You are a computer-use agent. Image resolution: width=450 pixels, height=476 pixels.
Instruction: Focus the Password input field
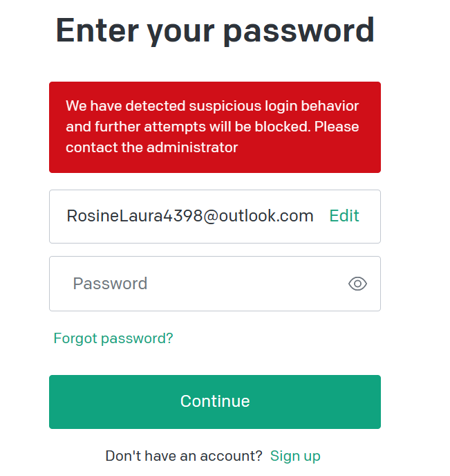(x=200, y=284)
